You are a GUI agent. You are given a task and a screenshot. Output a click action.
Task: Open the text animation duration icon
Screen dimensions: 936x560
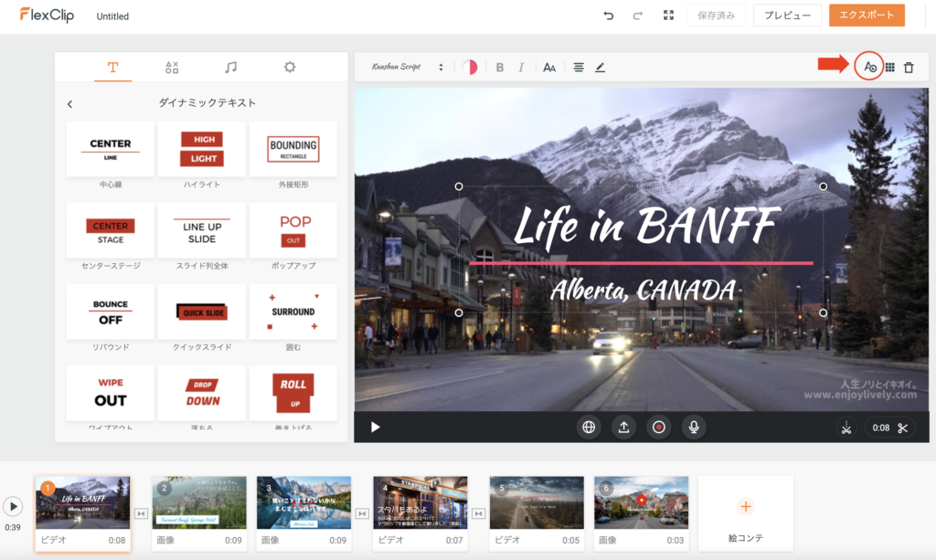point(870,68)
